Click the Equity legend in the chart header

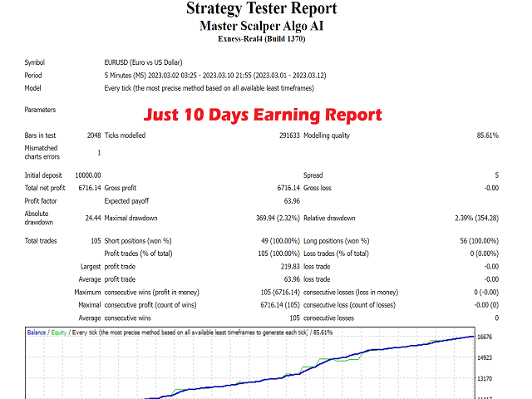click(x=59, y=332)
